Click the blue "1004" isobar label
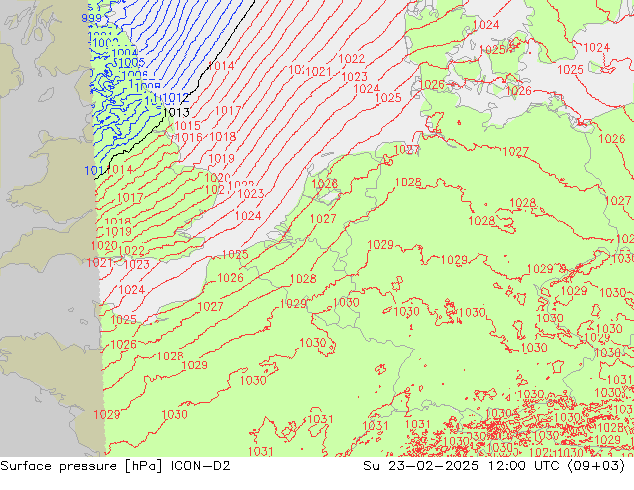 coord(125,53)
